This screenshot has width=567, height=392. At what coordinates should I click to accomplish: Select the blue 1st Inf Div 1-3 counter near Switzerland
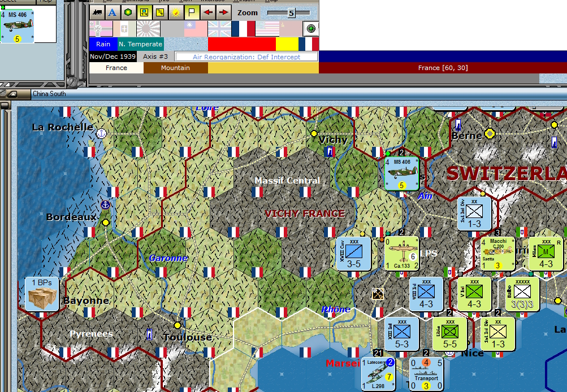[x=474, y=214]
